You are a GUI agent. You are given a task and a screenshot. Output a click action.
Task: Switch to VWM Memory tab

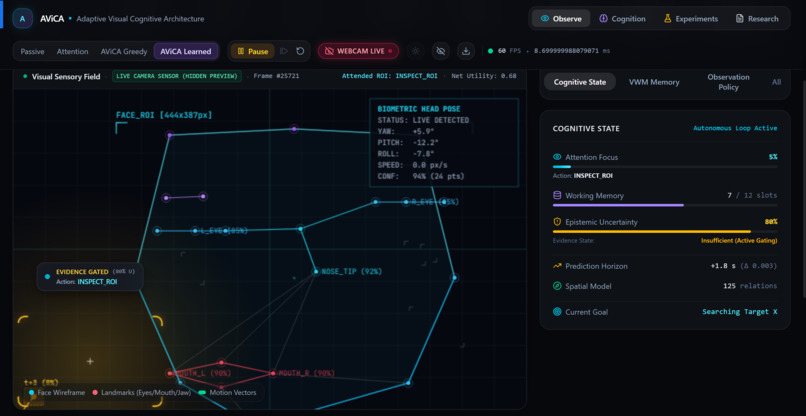pyautogui.click(x=654, y=82)
